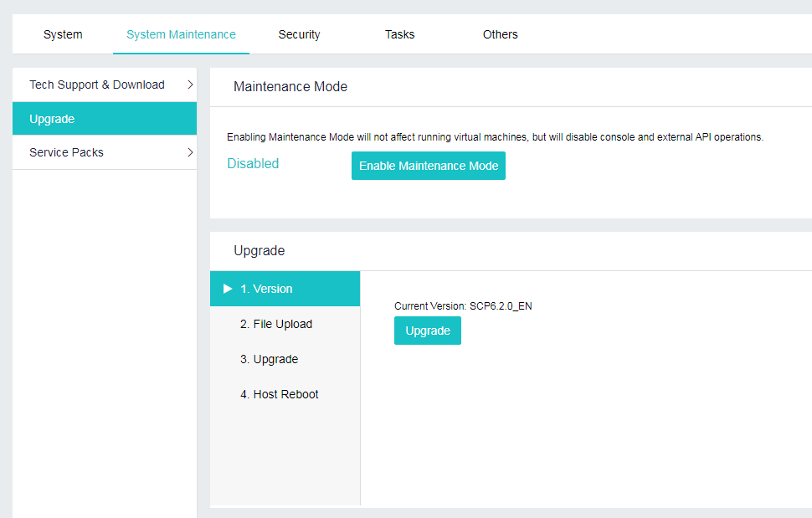Expand chevron arrow beside Tech Support & Download

[190, 85]
